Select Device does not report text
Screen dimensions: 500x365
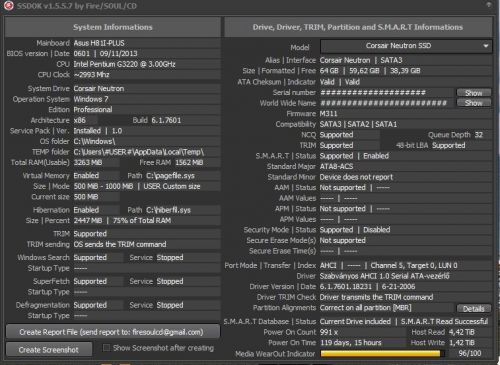(x=356, y=177)
